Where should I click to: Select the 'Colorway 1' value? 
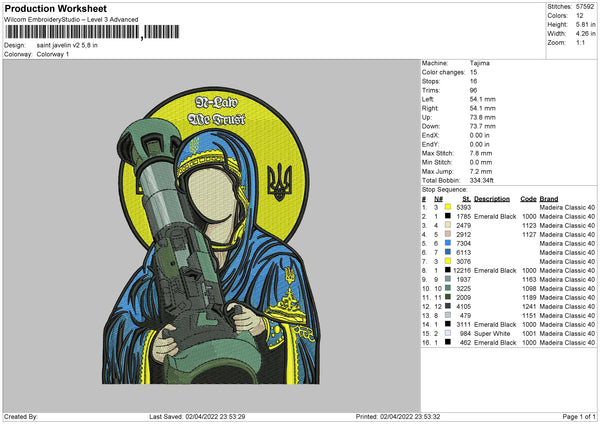(53, 54)
